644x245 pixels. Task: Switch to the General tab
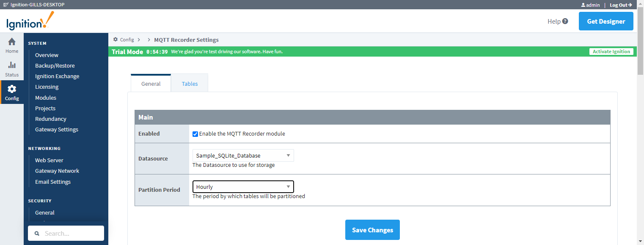(151, 83)
